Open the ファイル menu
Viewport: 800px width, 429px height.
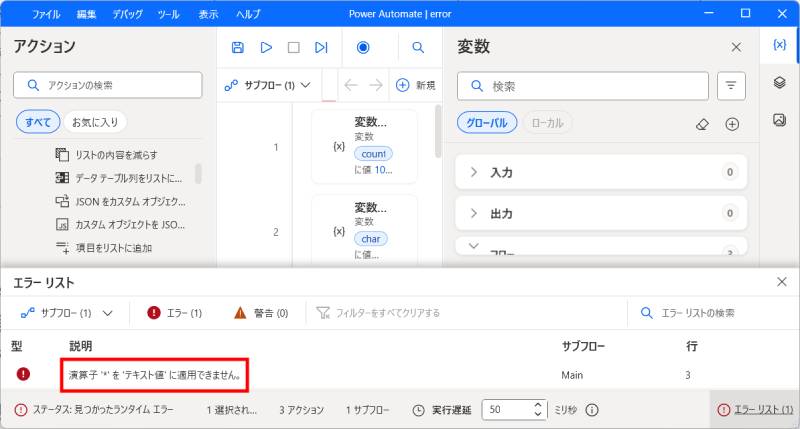tap(46, 14)
